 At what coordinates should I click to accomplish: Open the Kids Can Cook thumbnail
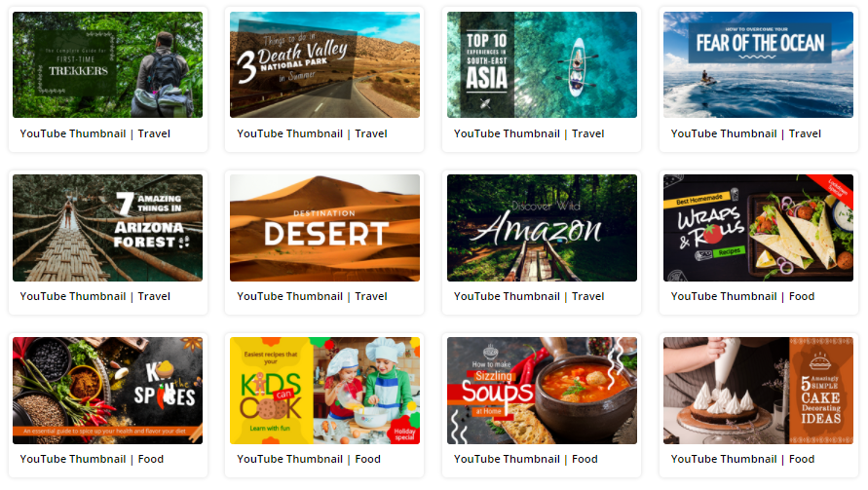coord(324,391)
